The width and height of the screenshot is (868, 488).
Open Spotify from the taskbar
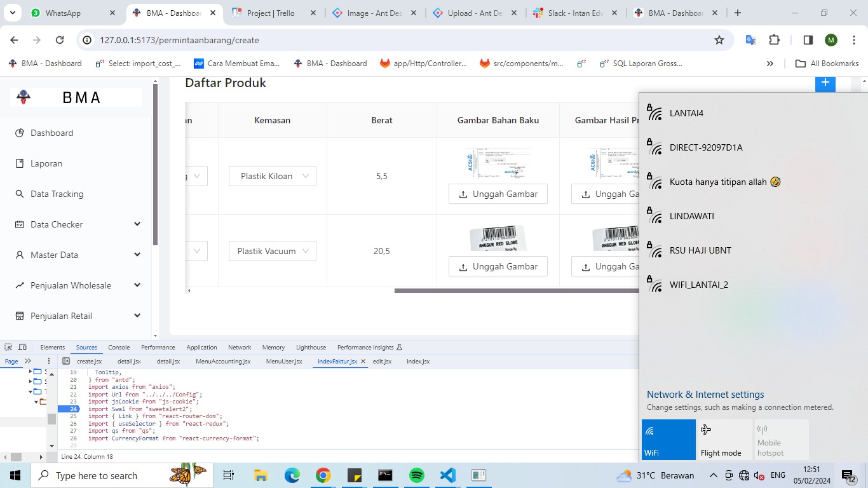[x=417, y=475]
